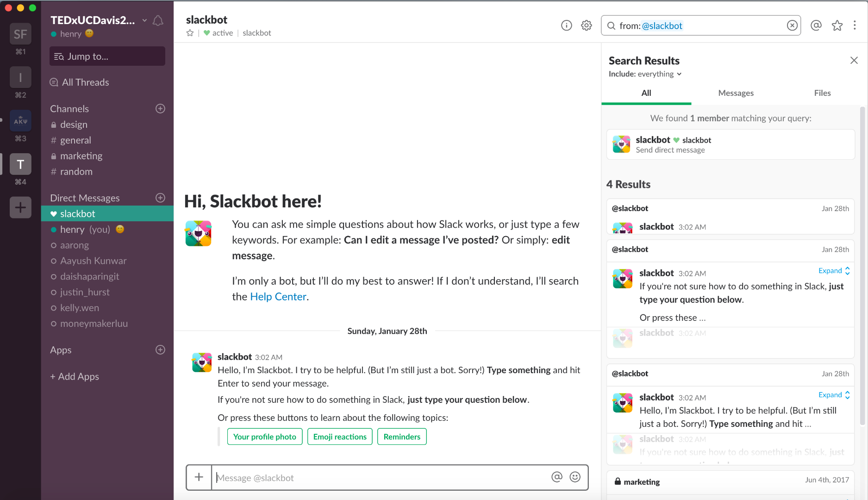Open notification preferences via the bell icon

pyautogui.click(x=157, y=20)
